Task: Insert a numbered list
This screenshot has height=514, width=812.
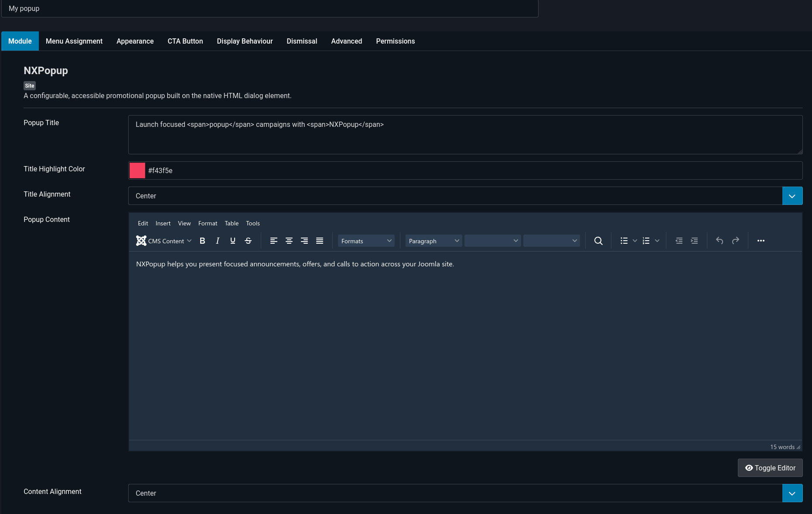Action: point(646,241)
